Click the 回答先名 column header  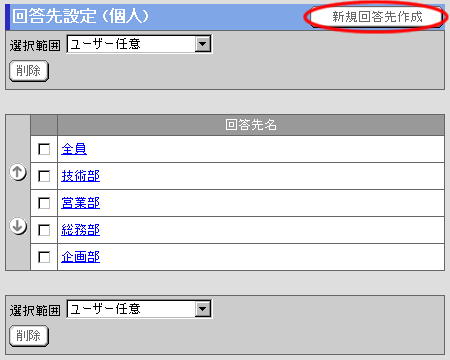251,125
